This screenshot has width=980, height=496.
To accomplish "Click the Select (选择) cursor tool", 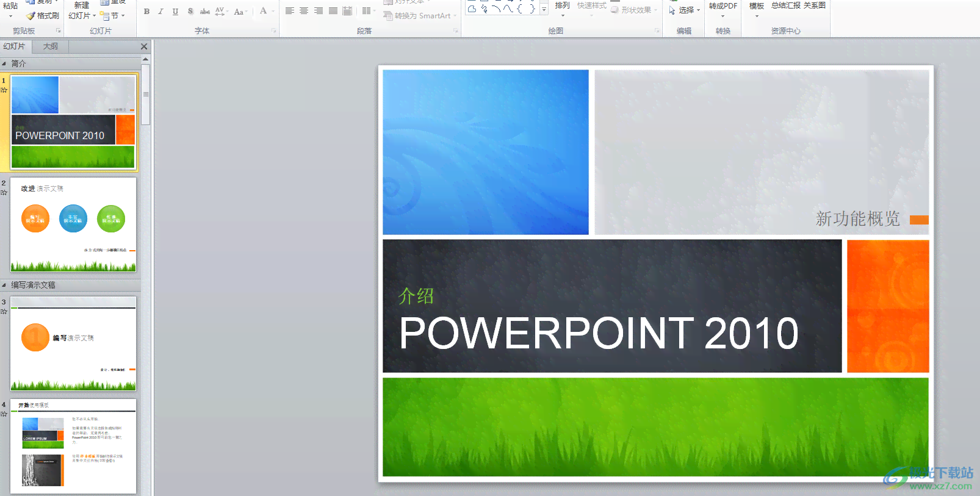I will [685, 10].
